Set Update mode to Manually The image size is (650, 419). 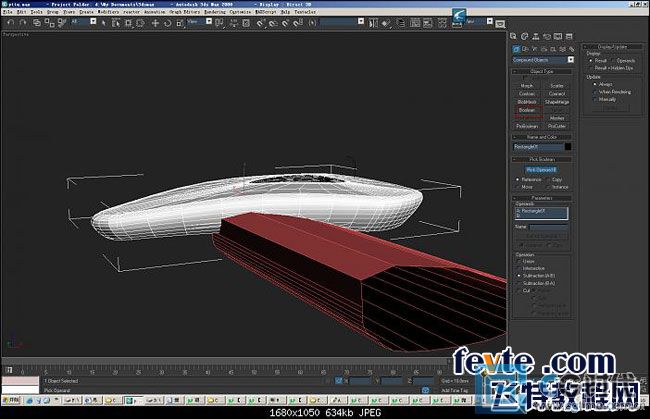tap(596, 99)
